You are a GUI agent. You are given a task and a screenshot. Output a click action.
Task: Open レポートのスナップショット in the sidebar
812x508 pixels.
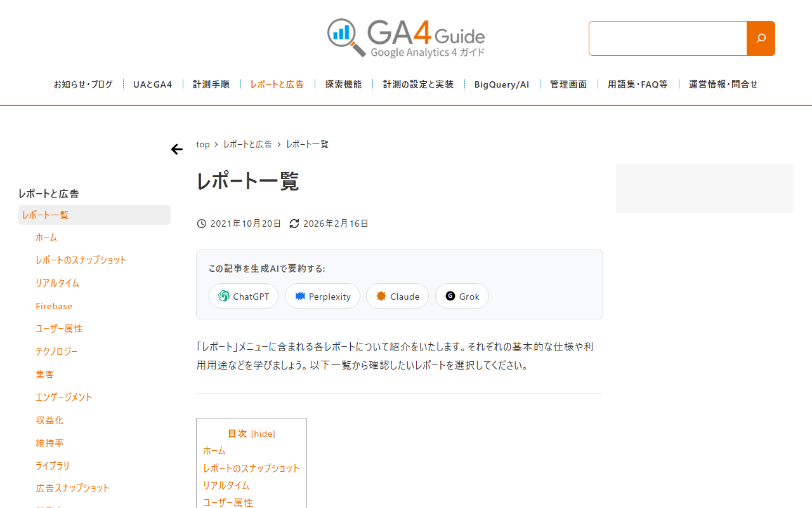point(81,260)
